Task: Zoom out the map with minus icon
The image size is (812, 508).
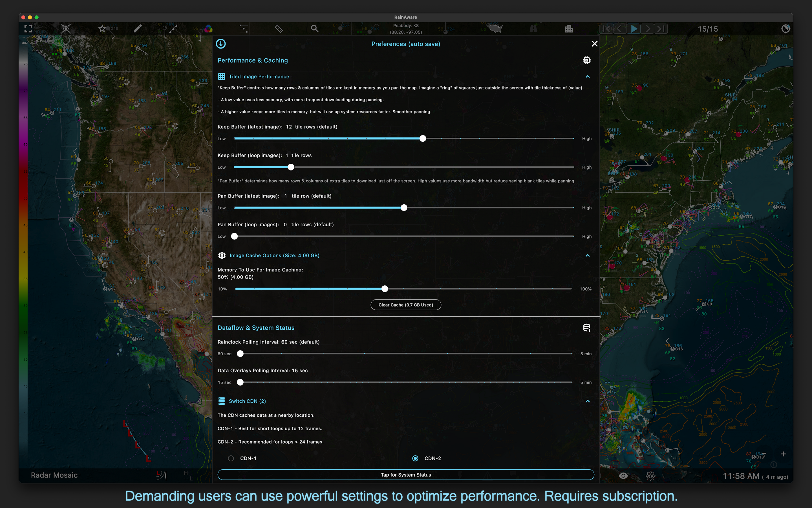Action: [764, 454]
